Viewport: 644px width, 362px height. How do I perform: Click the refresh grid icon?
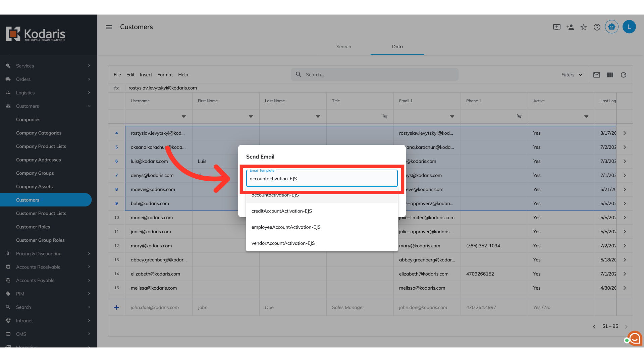(623, 75)
